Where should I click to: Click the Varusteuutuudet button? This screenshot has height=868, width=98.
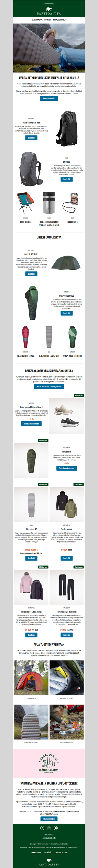49,98
